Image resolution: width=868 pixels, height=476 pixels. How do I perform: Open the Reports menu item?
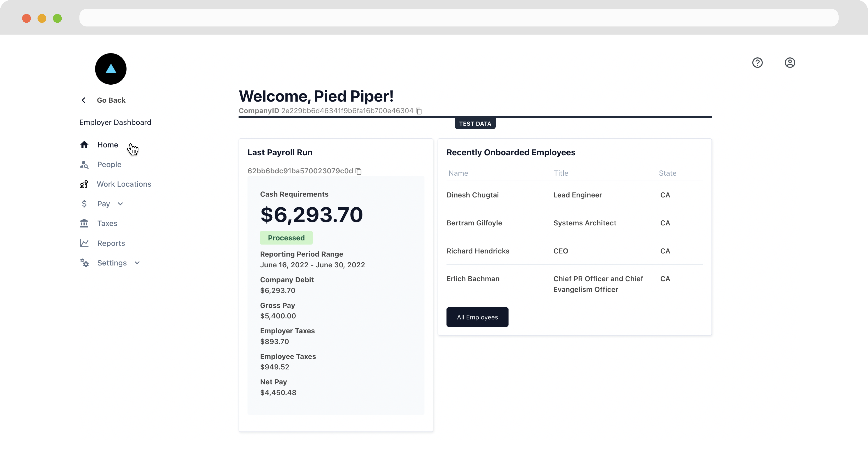[111, 243]
